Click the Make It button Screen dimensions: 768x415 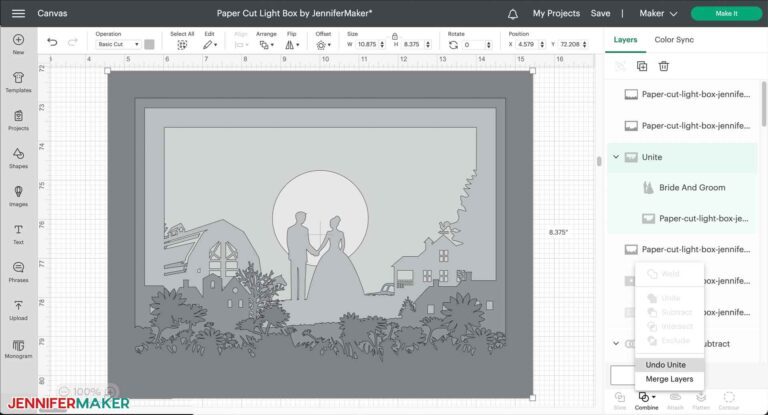pyautogui.click(x=726, y=13)
